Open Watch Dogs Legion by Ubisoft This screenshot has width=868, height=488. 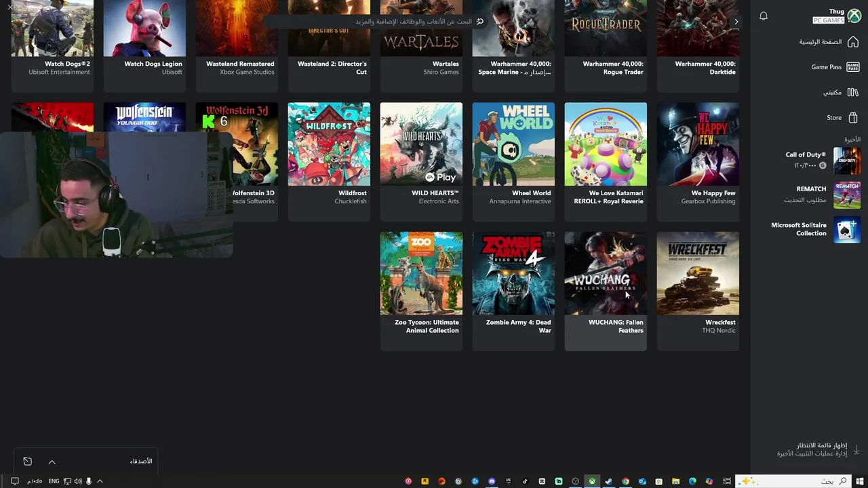tap(144, 45)
